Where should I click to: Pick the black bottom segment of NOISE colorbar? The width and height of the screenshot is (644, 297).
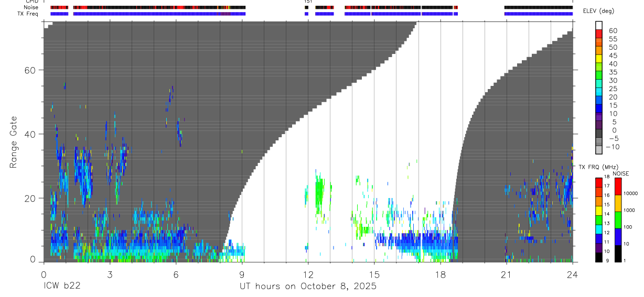click(x=618, y=254)
